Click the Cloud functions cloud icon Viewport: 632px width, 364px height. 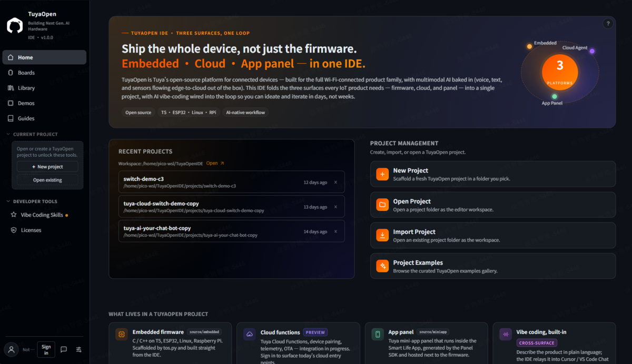coord(250,334)
